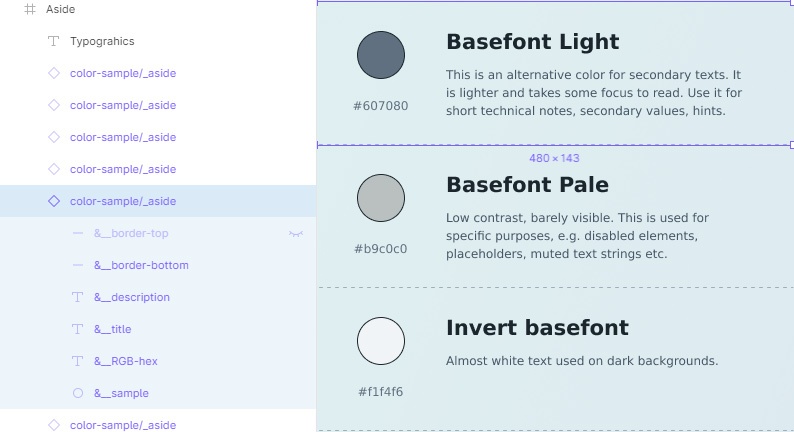Image resolution: width=794 pixels, height=432 pixels.
Task: Click the diamond icon of the highlighted color-sample layer
Action: [x=54, y=201]
